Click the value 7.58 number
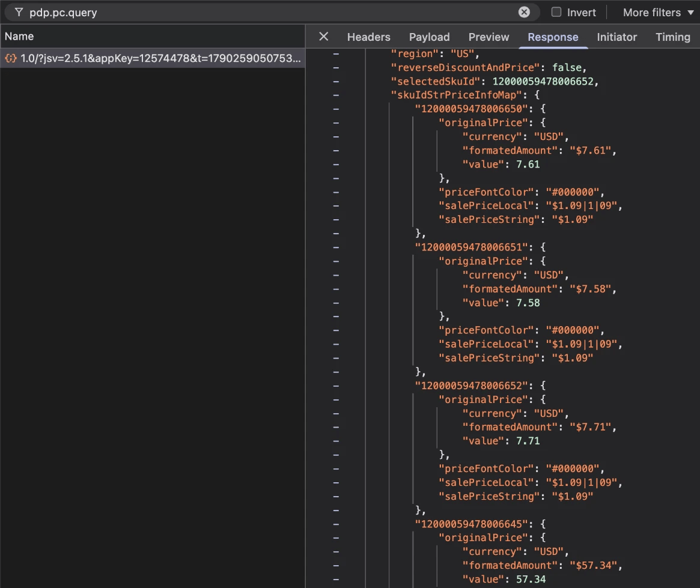This screenshot has height=588, width=700. point(528,303)
